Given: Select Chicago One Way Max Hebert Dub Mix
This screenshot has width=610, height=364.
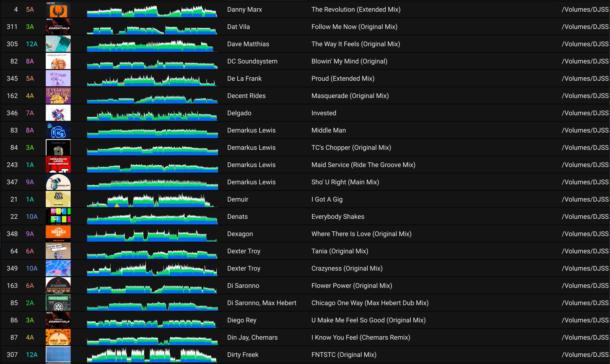Looking at the screenshot, I should pyautogui.click(x=369, y=303).
